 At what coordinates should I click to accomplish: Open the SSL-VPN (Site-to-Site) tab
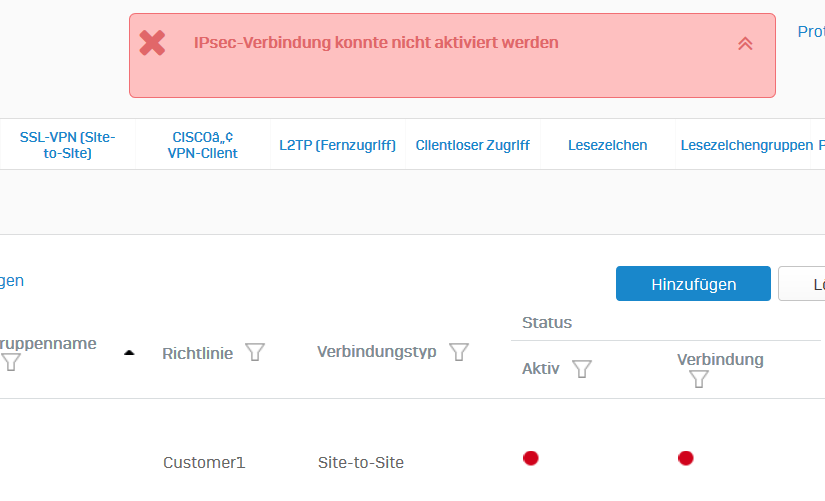pyautogui.click(x=67, y=145)
